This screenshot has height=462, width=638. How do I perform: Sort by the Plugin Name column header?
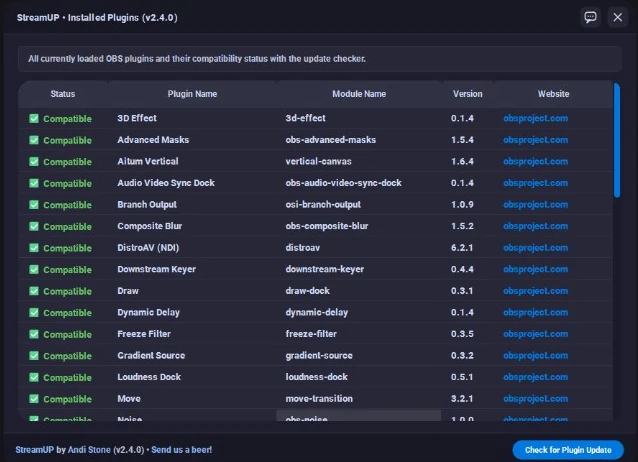(x=192, y=94)
